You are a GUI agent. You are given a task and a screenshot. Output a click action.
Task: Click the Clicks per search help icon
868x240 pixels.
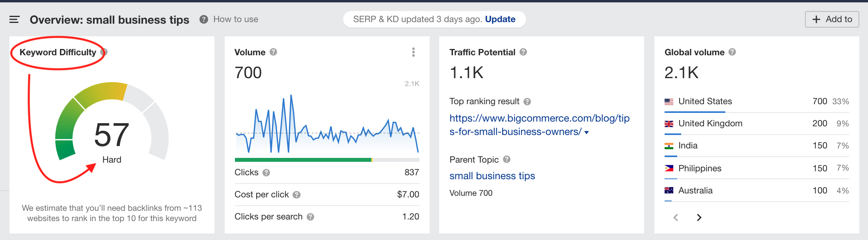pos(310,216)
